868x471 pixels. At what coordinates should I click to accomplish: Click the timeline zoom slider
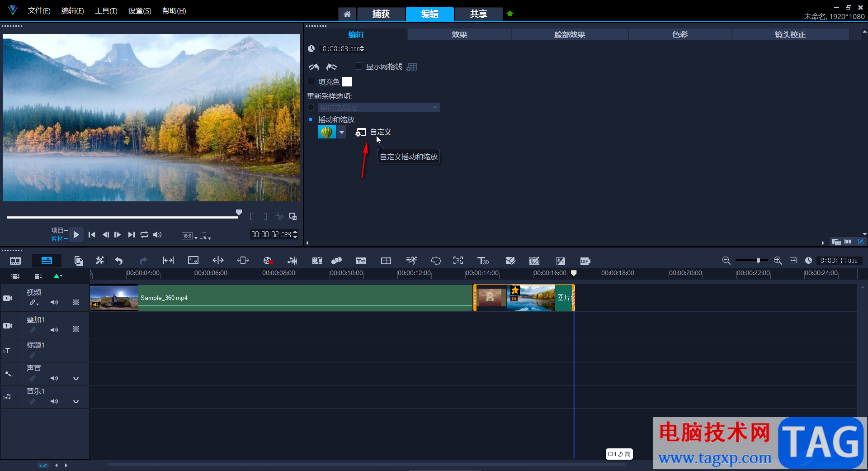point(751,261)
